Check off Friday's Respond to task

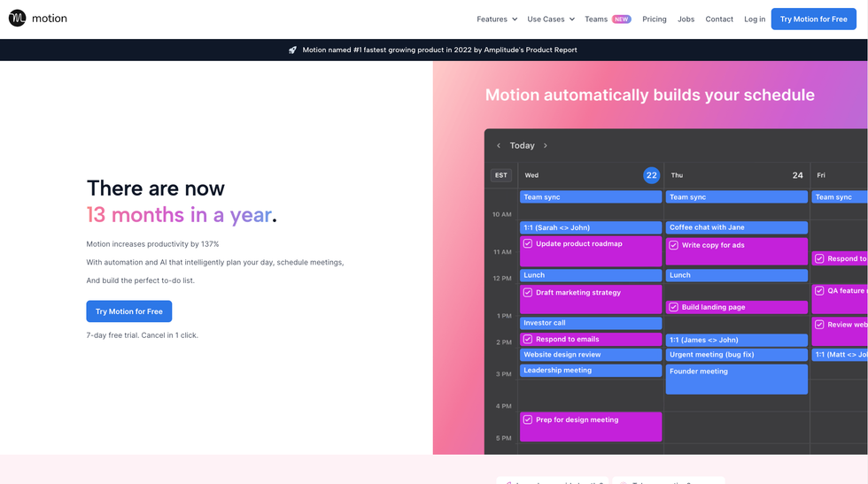pos(819,258)
